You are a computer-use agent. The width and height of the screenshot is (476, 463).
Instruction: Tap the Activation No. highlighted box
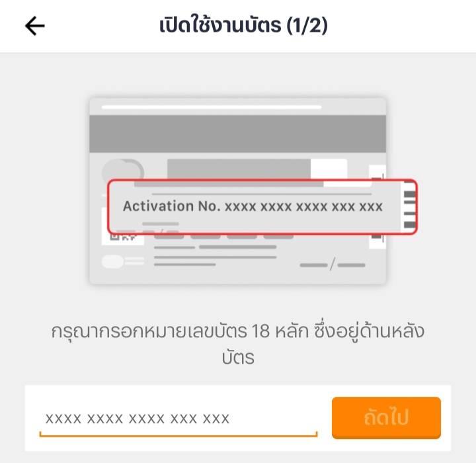click(262, 206)
